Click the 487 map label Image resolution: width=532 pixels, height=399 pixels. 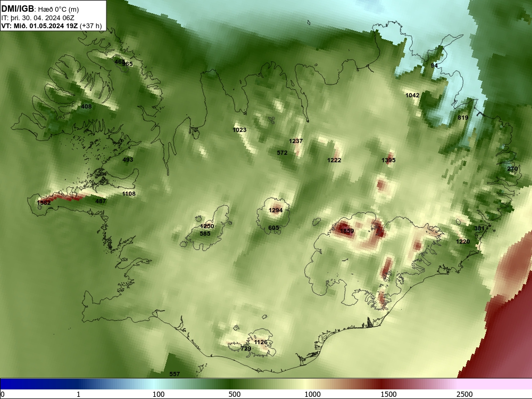coord(101,201)
